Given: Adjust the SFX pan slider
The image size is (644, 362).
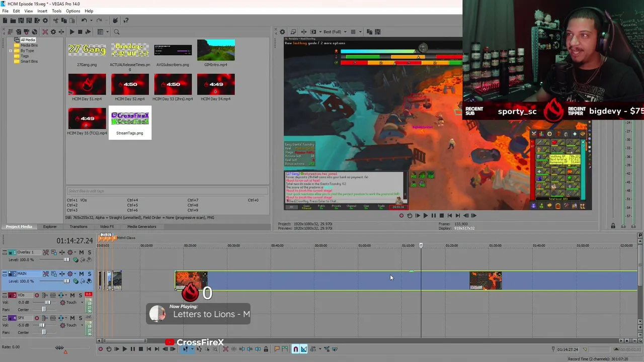Looking at the screenshot, I should [44, 332].
